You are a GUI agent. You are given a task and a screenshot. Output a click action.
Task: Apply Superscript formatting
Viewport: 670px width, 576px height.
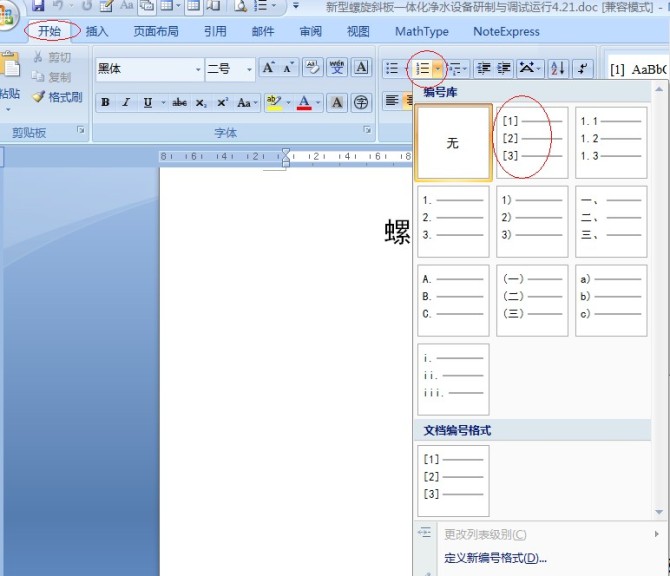(222, 103)
